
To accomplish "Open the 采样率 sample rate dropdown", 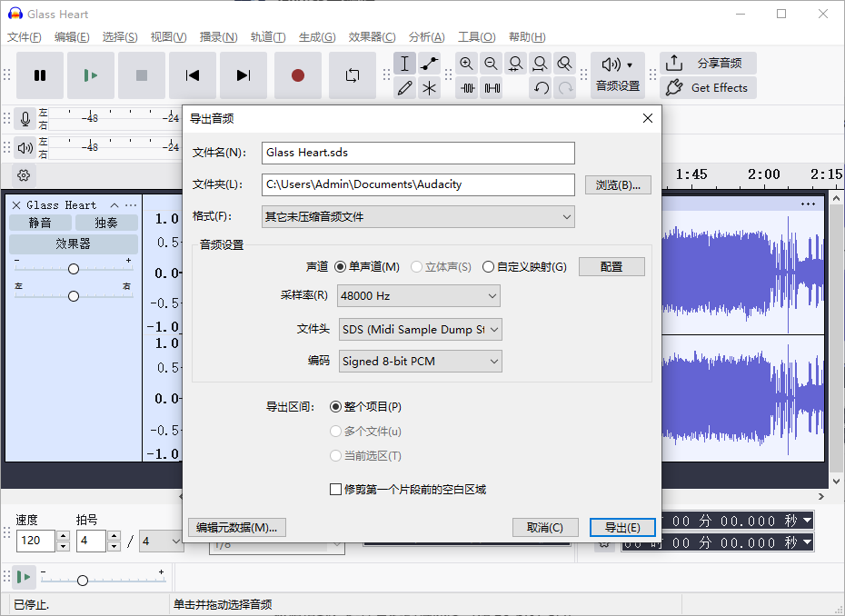I will [418, 295].
